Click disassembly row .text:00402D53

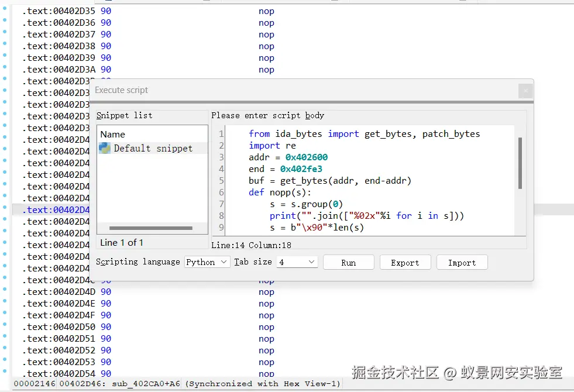coord(148,362)
